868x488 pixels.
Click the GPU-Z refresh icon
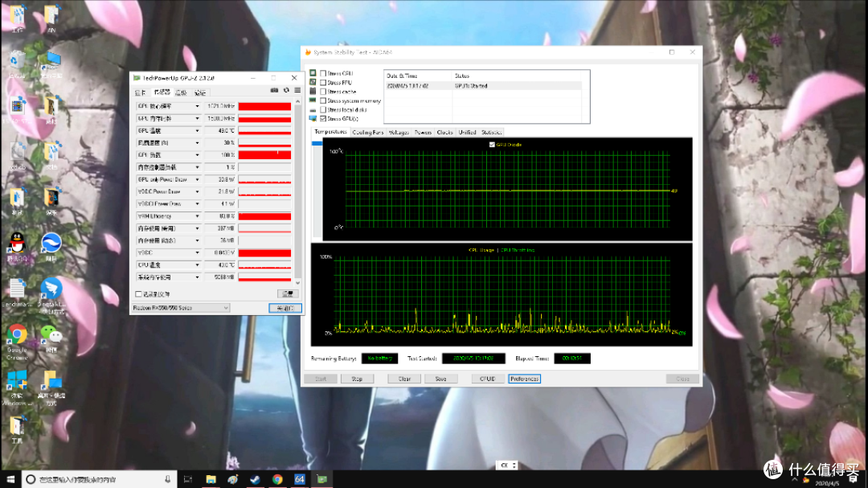pos(286,90)
